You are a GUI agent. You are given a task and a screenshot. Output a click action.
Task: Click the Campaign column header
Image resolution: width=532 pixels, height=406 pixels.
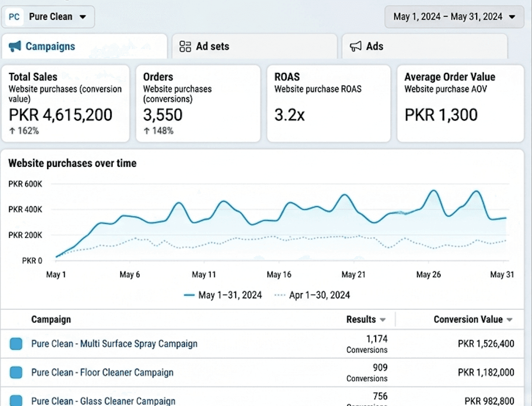(51, 320)
